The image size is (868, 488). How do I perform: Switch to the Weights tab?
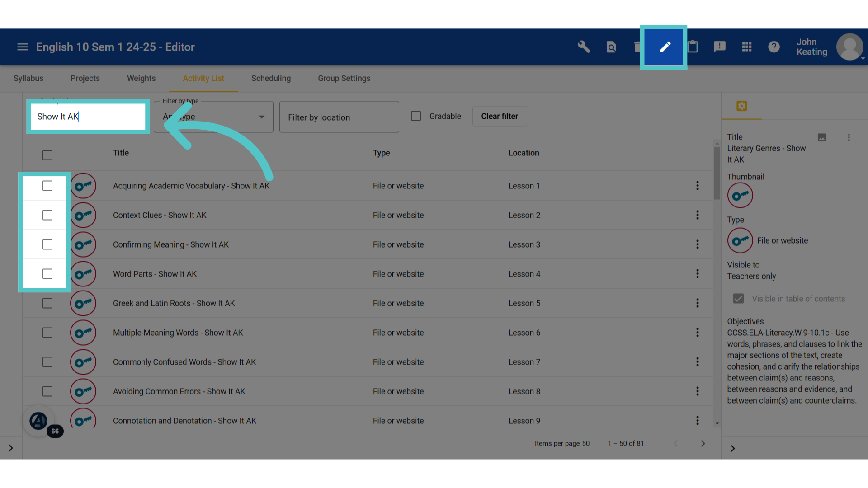pyautogui.click(x=141, y=78)
